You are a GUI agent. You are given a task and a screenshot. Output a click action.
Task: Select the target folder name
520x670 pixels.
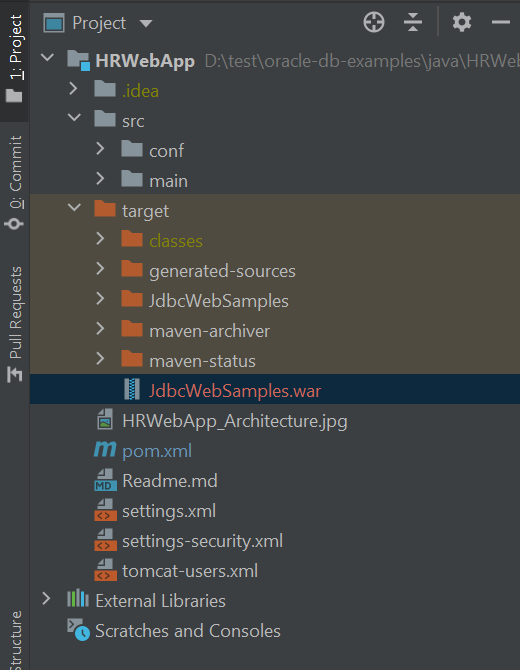tap(145, 211)
